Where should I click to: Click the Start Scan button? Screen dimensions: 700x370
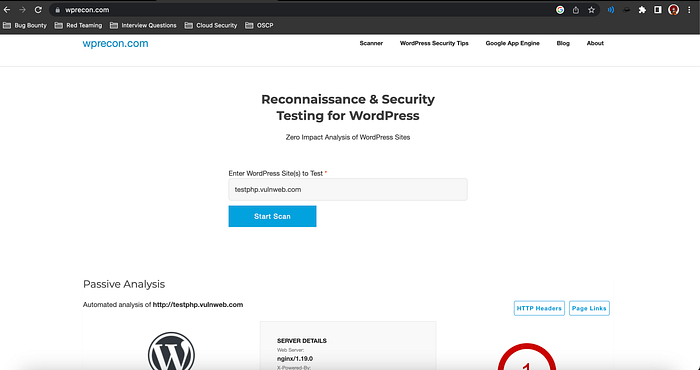[x=272, y=216]
